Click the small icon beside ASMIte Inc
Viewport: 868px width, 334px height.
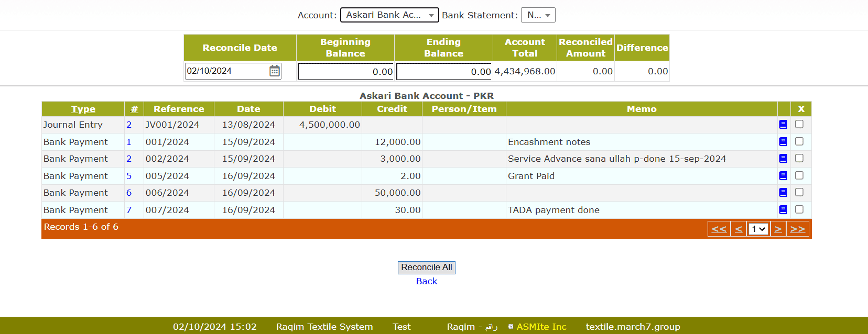coord(511,327)
